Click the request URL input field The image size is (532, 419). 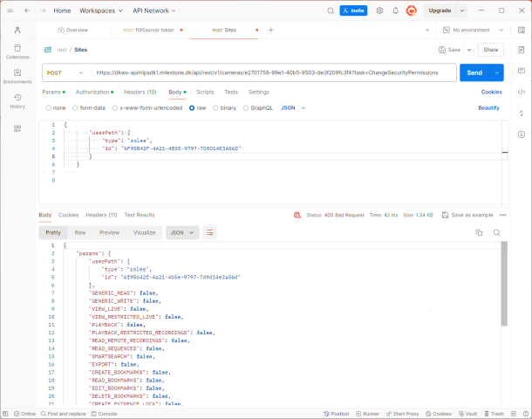(270, 72)
